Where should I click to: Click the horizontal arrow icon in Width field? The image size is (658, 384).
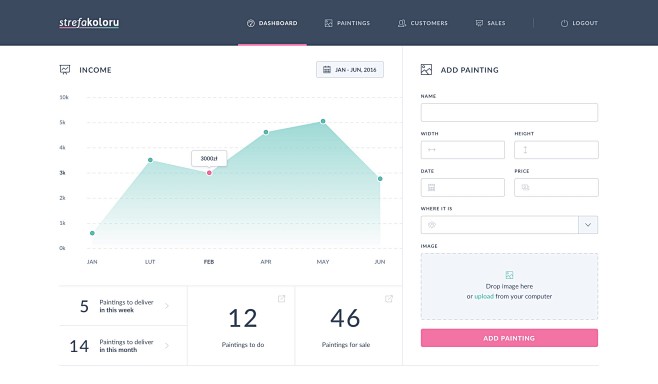coord(431,150)
